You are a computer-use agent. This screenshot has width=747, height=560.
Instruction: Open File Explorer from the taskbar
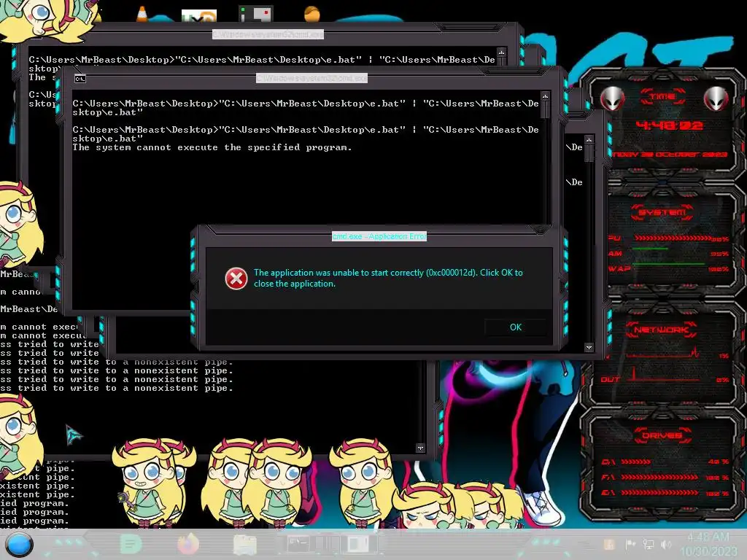click(x=244, y=544)
